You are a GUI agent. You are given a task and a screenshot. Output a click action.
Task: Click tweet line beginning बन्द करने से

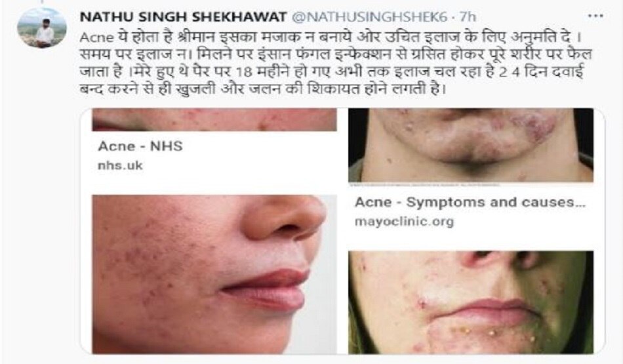(263, 89)
